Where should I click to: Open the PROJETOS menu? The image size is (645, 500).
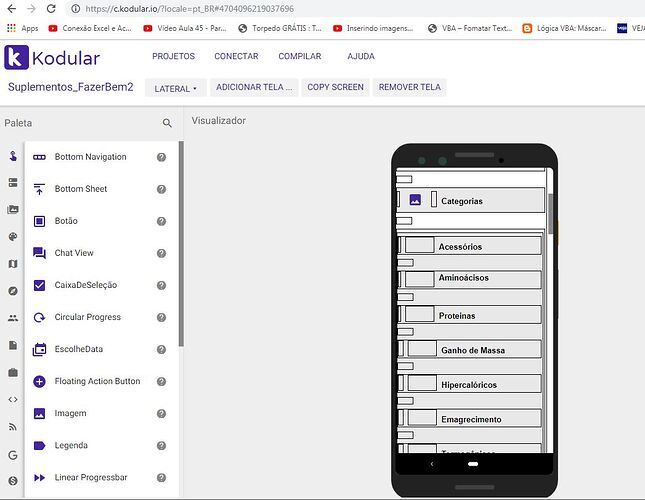[x=174, y=56]
